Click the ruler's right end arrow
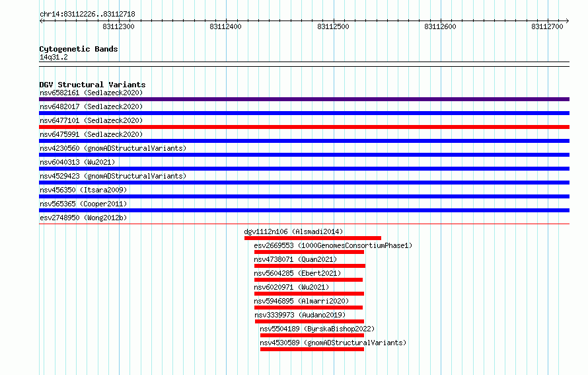The width and height of the screenshot is (588, 375). (x=568, y=21)
